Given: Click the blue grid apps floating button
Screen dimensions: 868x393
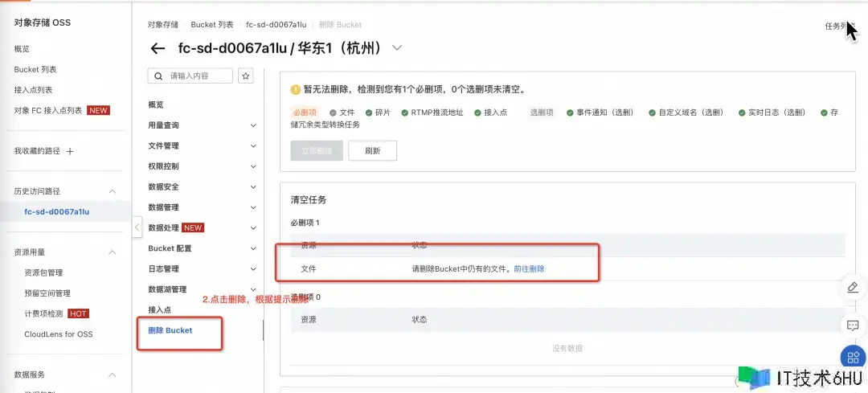Looking at the screenshot, I should tap(853, 358).
